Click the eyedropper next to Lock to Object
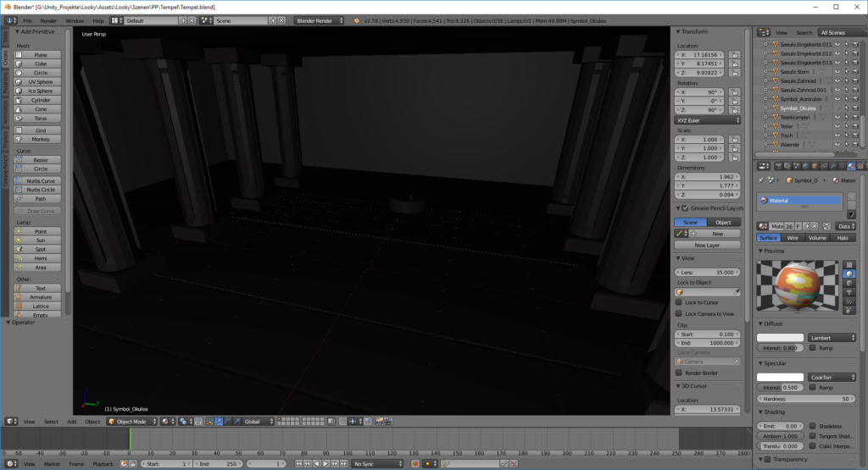Screen dimensions: 868x470 (737, 292)
